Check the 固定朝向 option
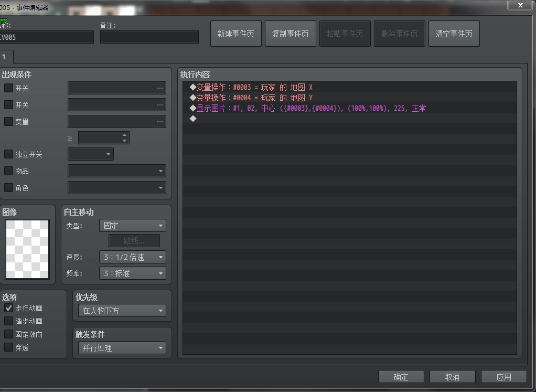 tap(8, 334)
